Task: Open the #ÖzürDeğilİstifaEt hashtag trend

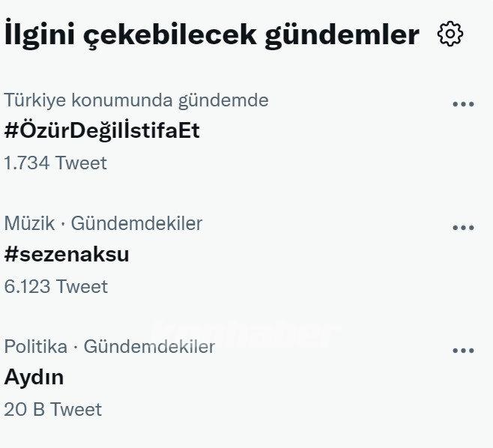Action: coord(102,131)
